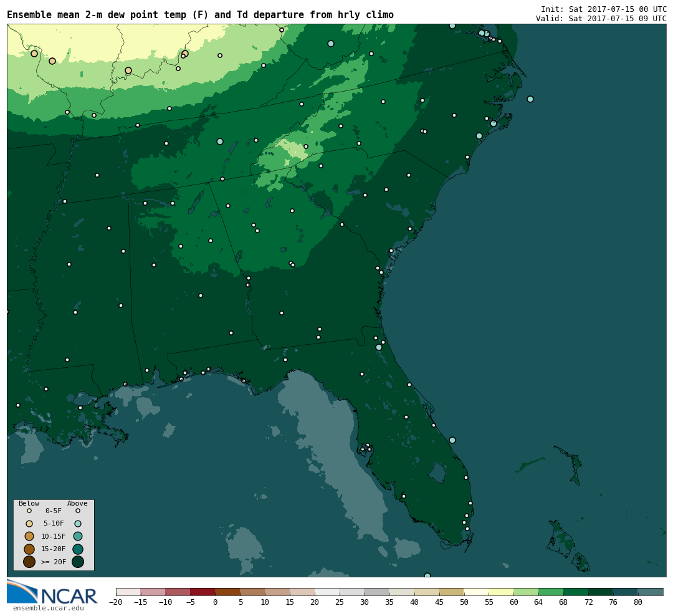Pick the Below 10-15F orange legend circle
673x616 pixels.
point(29,536)
